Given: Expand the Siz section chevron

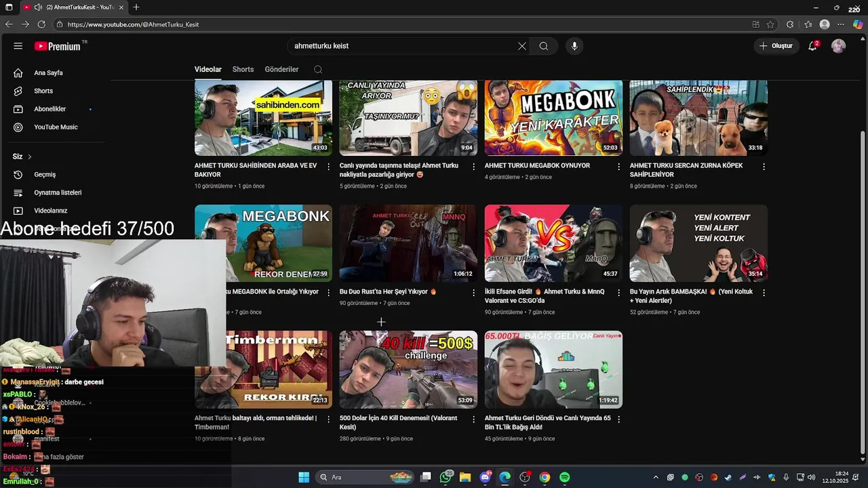Looking at the screenshot, I should point(30,157).
